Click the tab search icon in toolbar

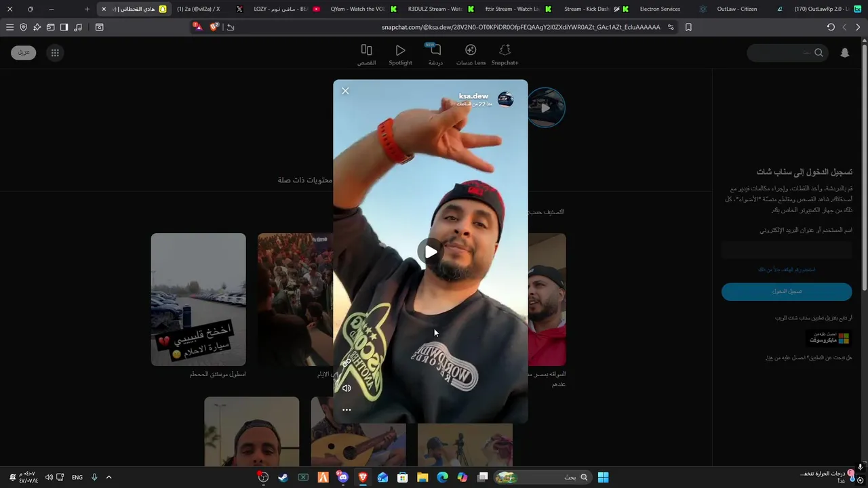point(100,27)
